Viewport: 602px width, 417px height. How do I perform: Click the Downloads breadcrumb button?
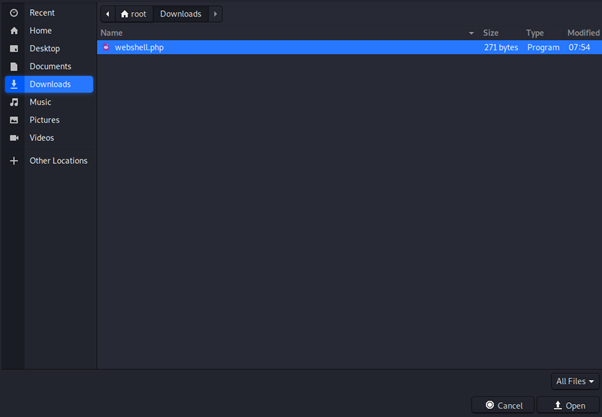181,14
